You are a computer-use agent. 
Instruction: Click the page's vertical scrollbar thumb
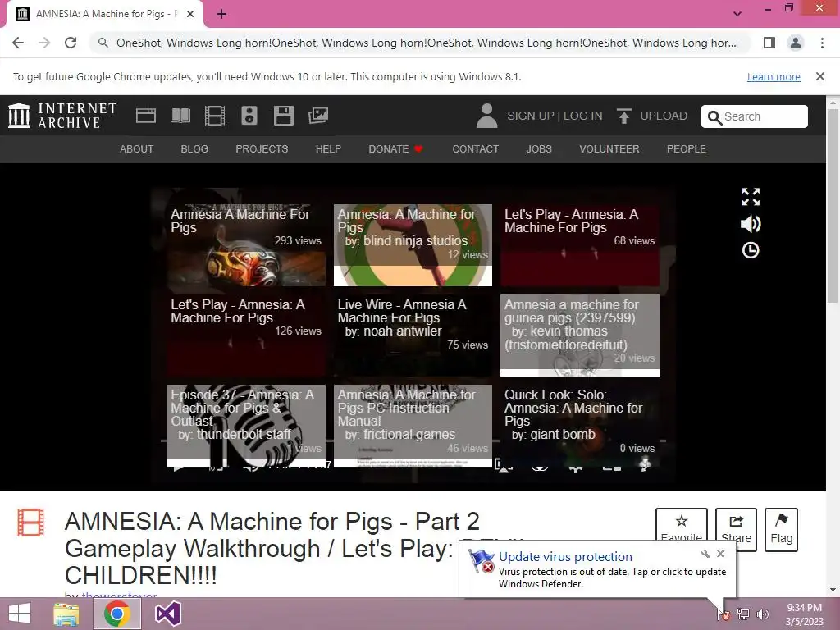(833, 206)
